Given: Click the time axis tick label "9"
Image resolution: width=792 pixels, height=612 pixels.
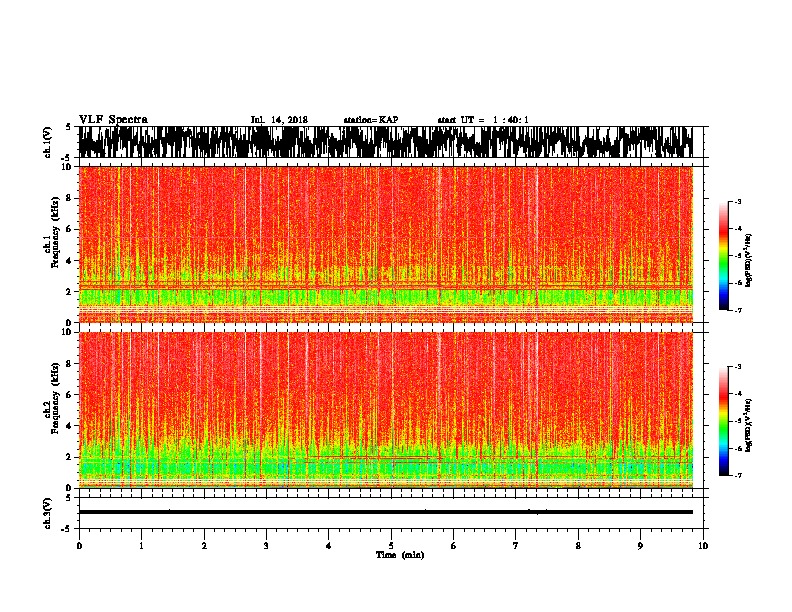Looking at the screenshot, I should (640, 546).
